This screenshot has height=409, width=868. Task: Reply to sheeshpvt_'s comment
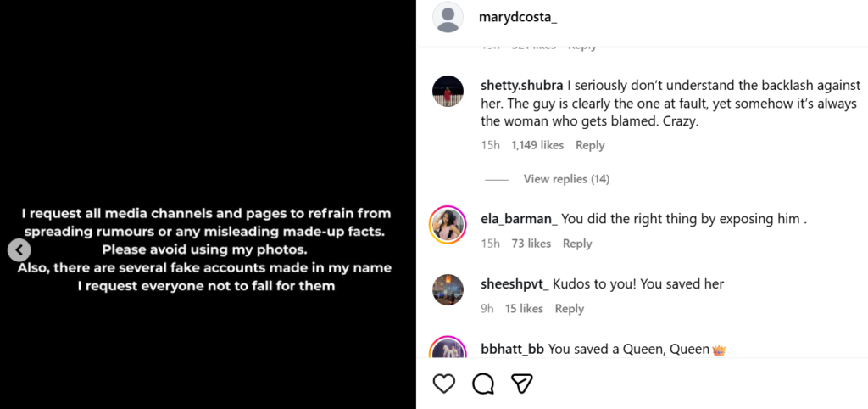tap(570, 309)
